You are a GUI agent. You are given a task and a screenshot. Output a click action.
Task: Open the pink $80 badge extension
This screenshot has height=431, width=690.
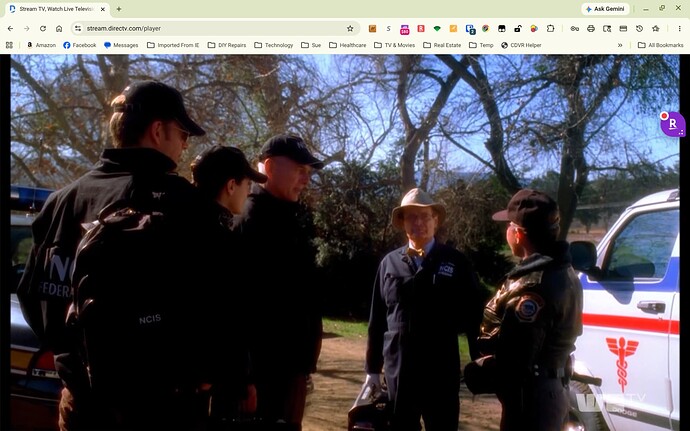404,29
